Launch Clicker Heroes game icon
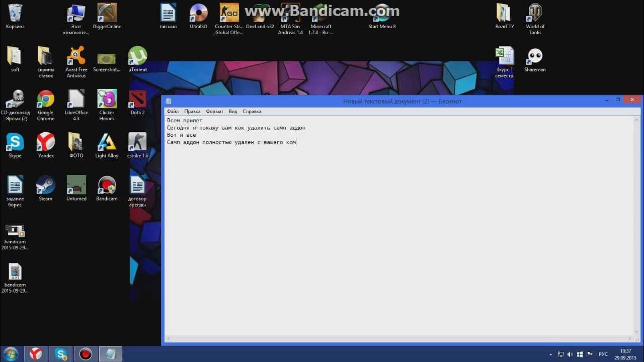 [107, 106]
